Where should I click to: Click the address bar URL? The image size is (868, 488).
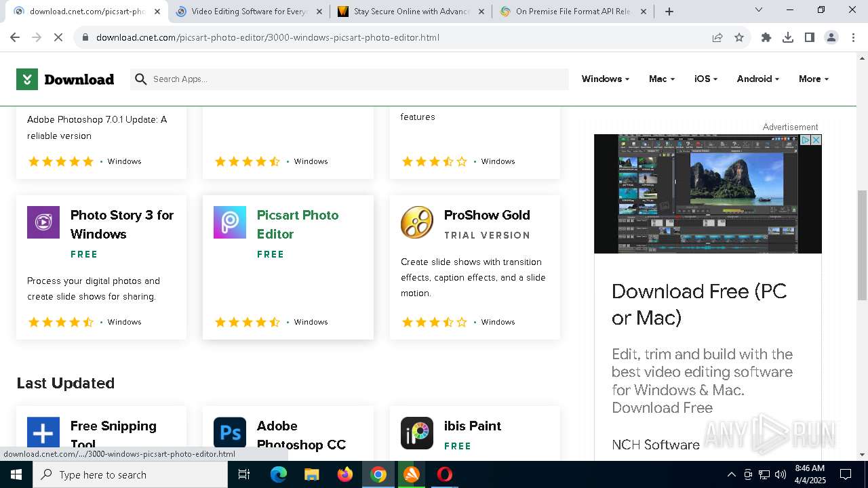268,37
